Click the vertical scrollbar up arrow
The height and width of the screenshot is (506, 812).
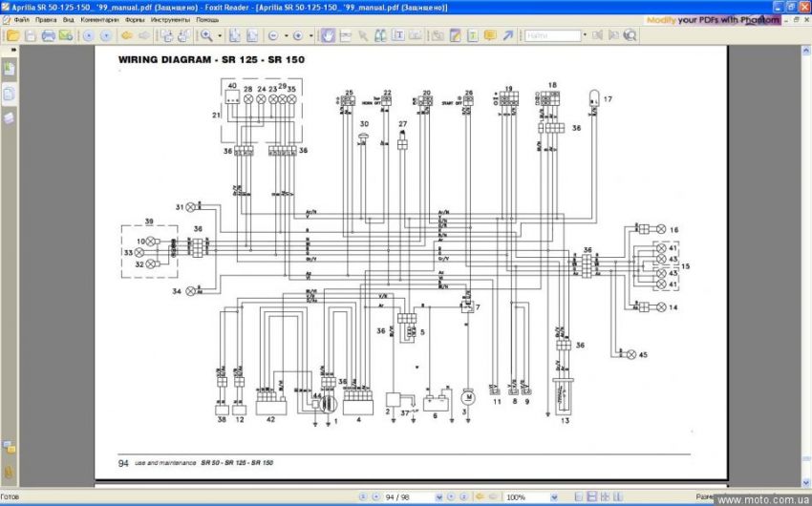tap(806, 51)
